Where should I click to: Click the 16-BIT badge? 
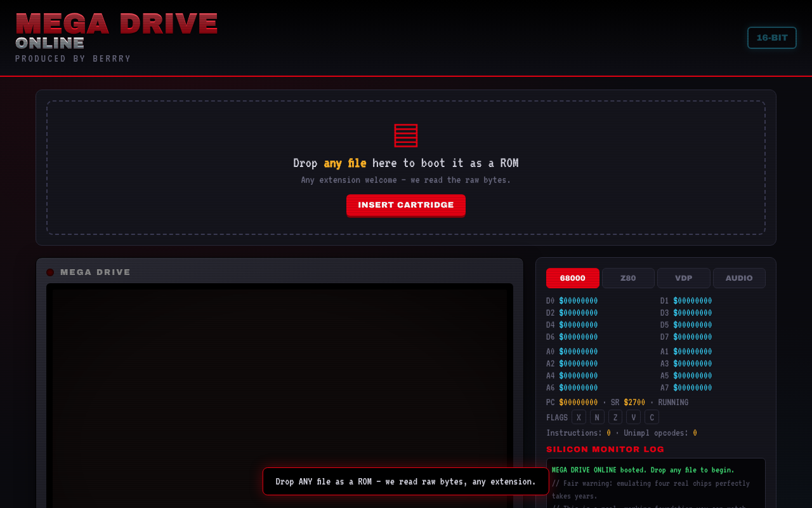click(772, 37)
